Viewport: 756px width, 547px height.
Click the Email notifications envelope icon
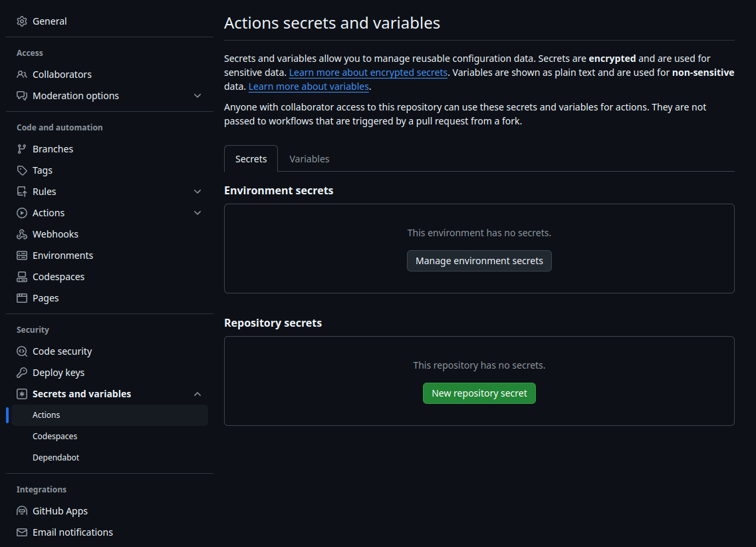[x=22, y=532]
